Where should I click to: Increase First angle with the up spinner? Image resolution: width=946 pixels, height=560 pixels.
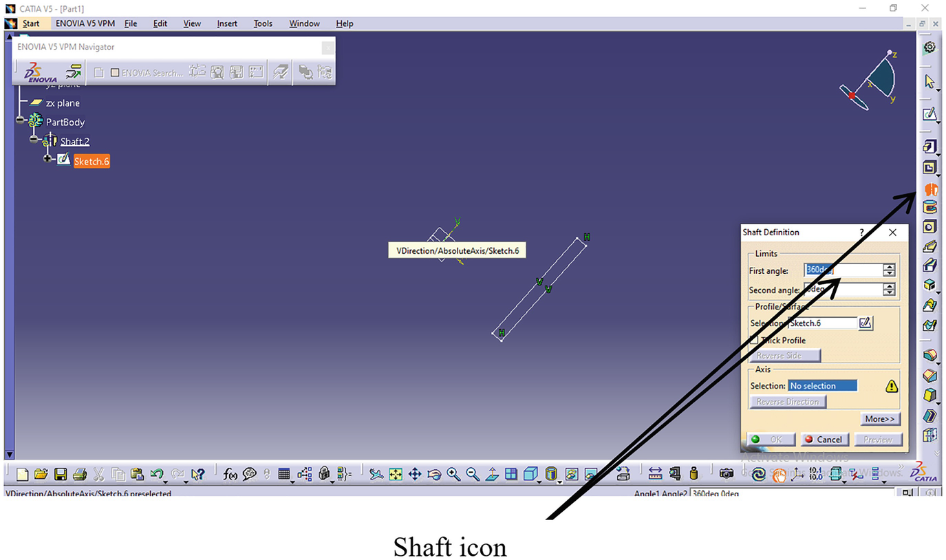[x=889, y=267]
